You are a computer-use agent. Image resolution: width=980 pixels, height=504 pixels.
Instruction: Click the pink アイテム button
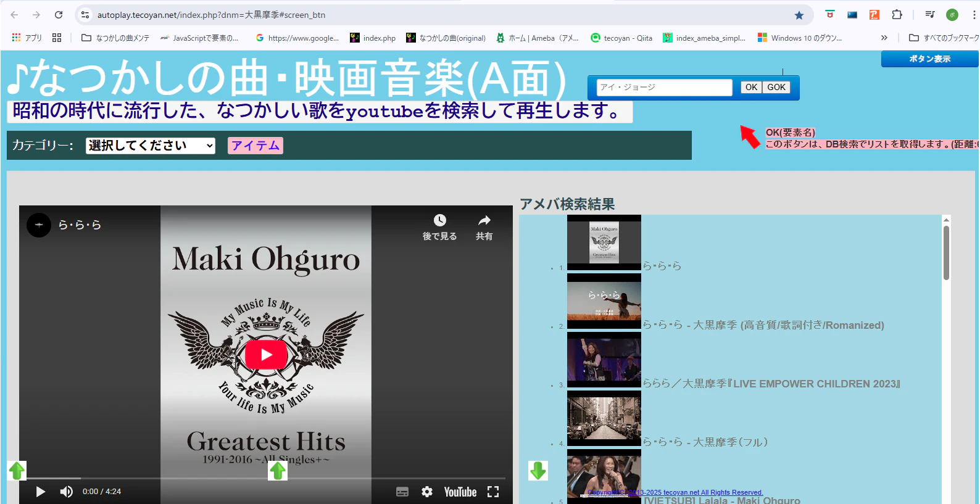point(255,146)
